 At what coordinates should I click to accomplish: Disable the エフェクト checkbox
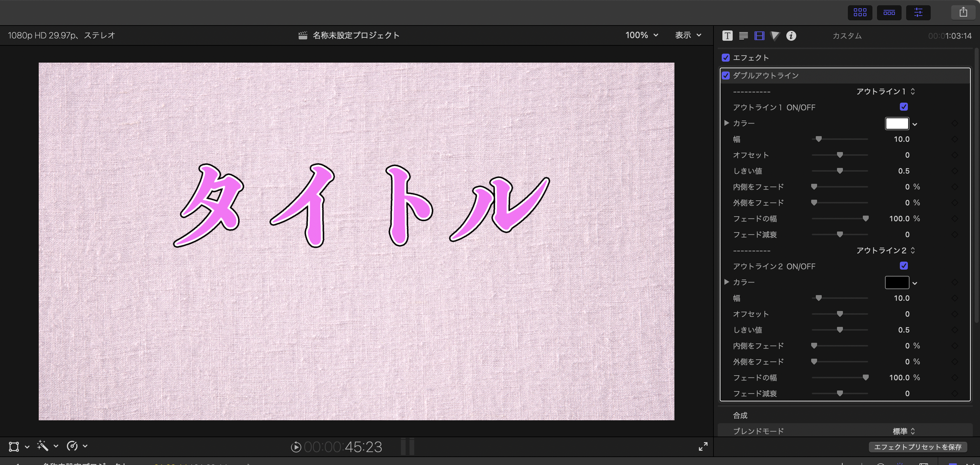pyautogui.click(x=725, y=58)
